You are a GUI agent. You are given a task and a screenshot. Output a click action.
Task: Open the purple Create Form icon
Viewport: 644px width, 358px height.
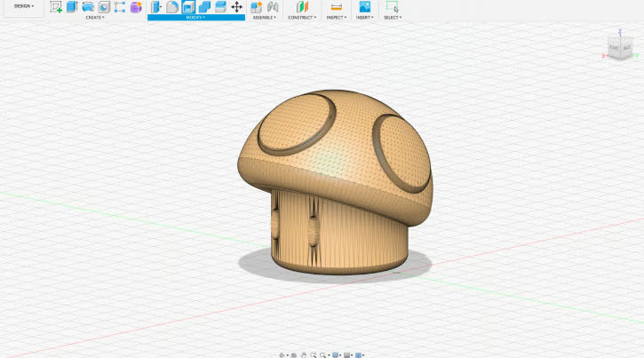tap(136, 6)
